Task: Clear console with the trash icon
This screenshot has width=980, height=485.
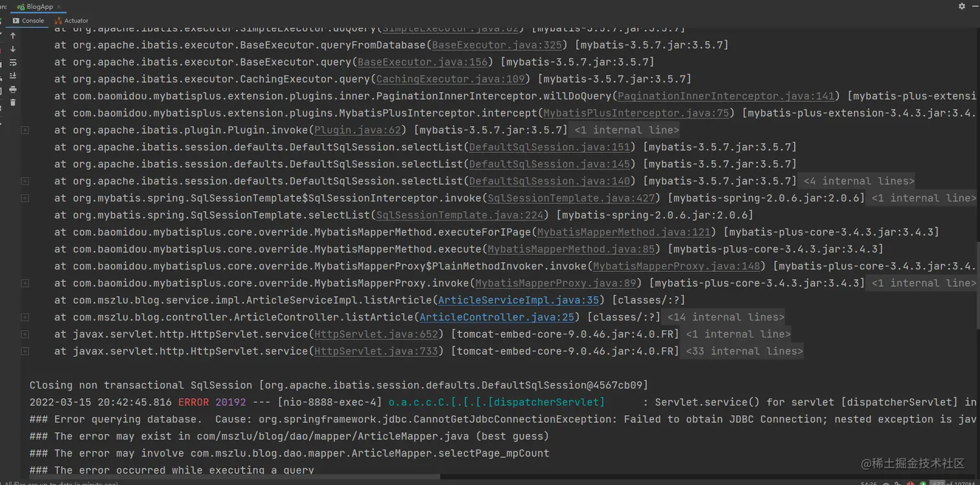Action: pyautogui.click(x=13, y=102)
